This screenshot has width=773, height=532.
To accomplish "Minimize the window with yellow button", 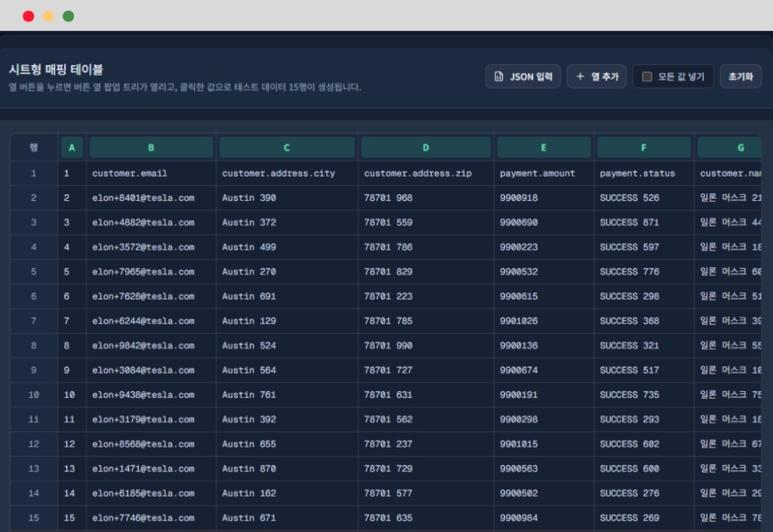I will pos(48,17).
